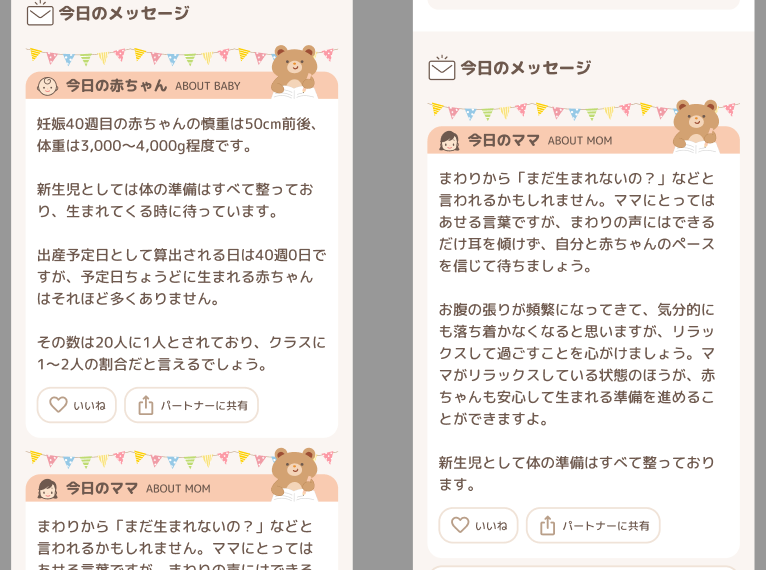
Task: Click the teddy bear on the lower-left ABOUT MOM card
Action: [x=295, y=473]
